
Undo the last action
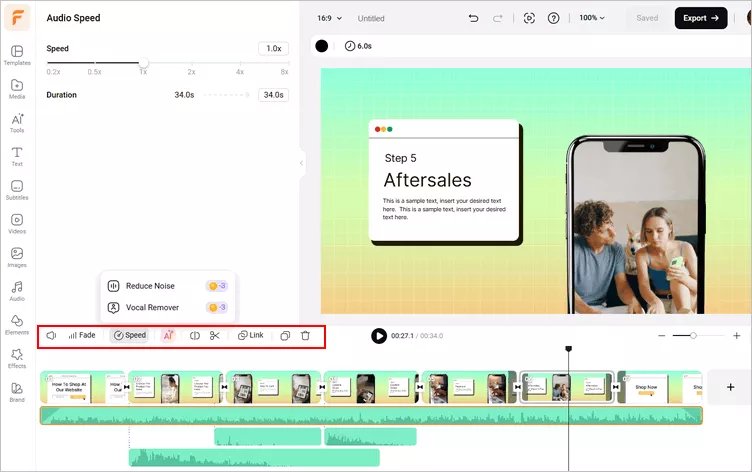click(473, 18)
